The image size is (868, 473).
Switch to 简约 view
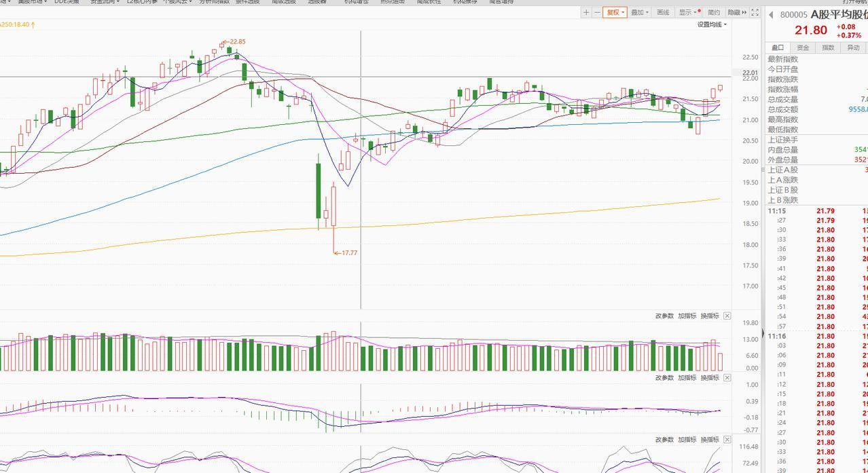[x=713, y=12]
